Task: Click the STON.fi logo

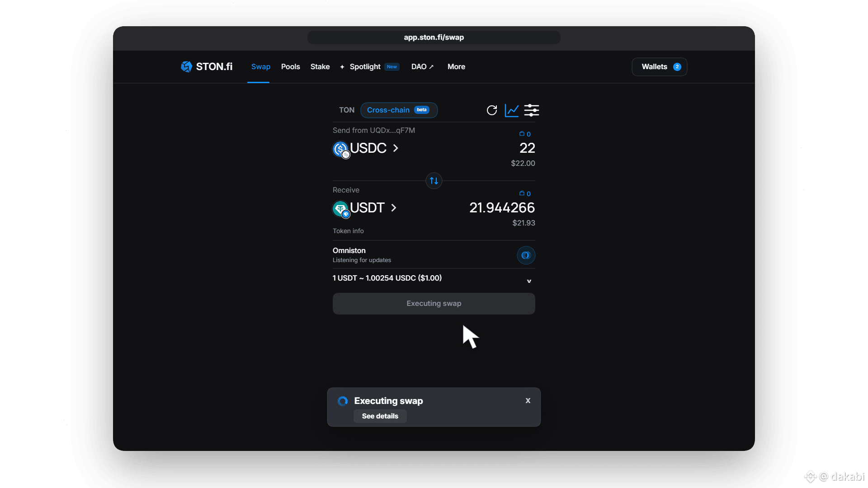Action: (x=207, y=67)
